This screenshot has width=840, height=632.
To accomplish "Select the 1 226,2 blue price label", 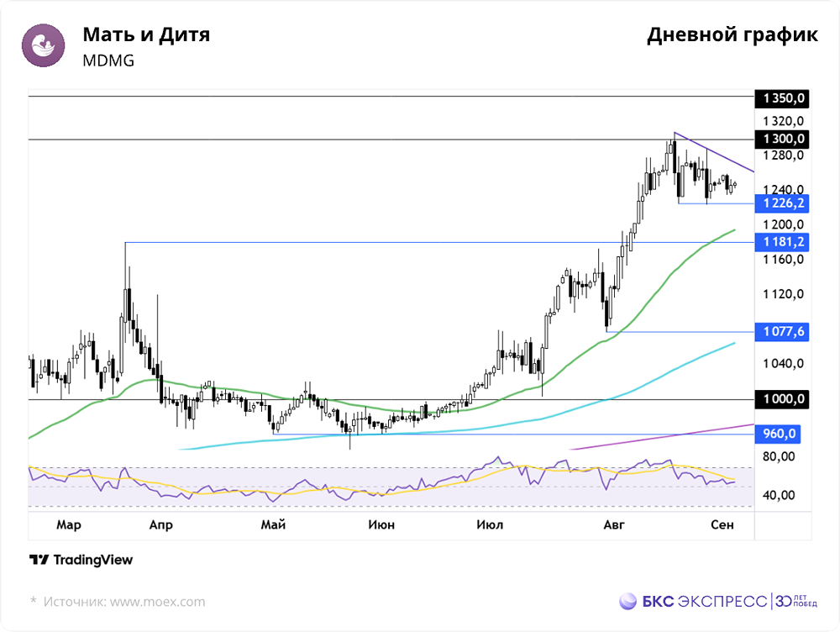I will coord(782,203).
